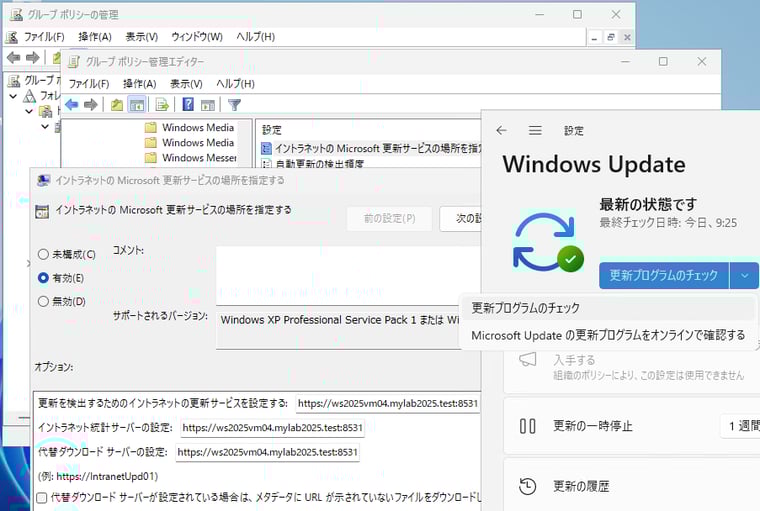Collapse the third-level tree chevron in Management window
The width and height of the screenshot is (760, 511).
(x=45, y=127)
